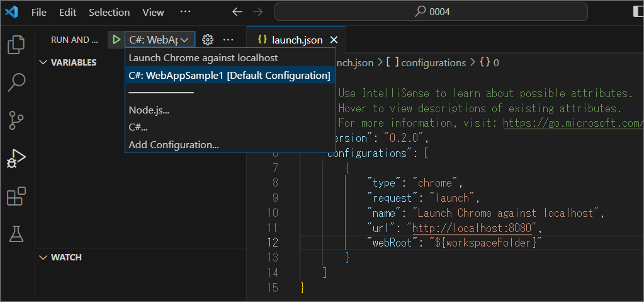Screen dimensions: 644x302
Task: Open the Source Control view
Action: 16,119
